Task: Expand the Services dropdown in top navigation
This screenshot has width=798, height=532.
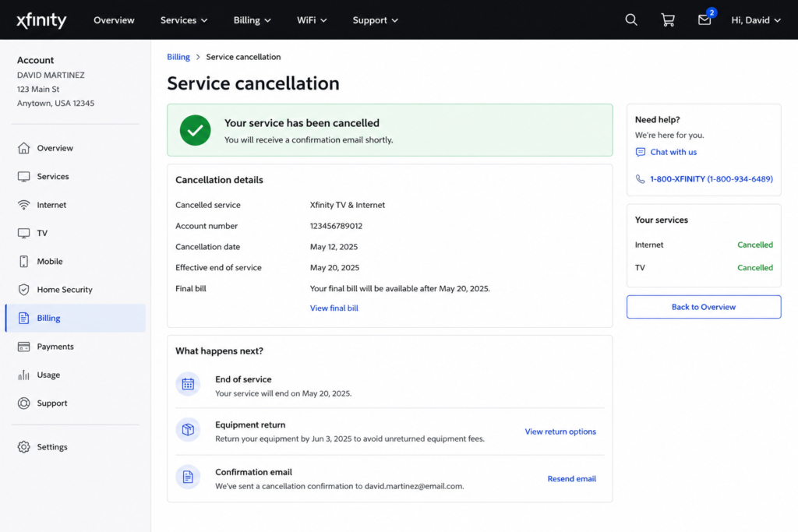Action: pos(184,19)
